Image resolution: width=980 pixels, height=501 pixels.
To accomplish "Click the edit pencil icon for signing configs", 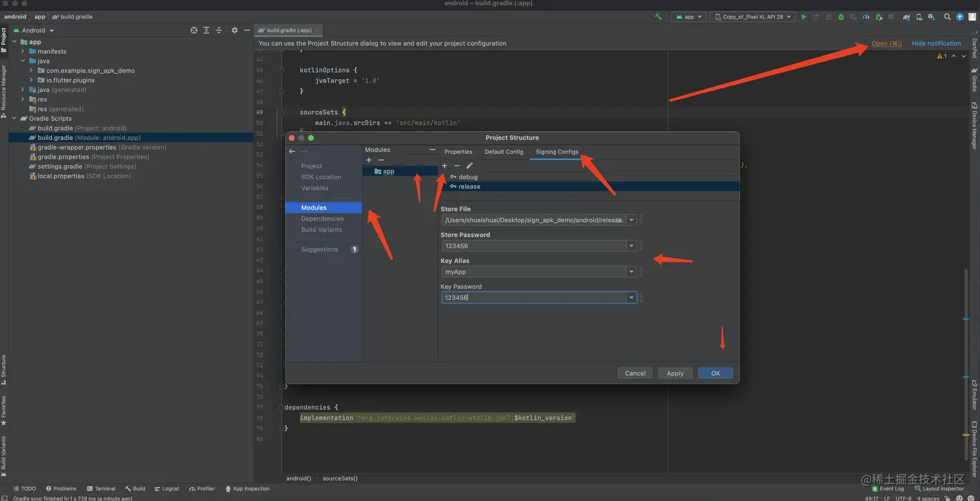I will (469, 166).
